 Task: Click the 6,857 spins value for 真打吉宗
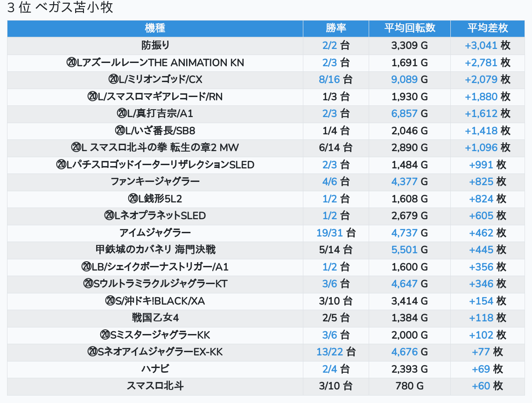tap(404, 114)
